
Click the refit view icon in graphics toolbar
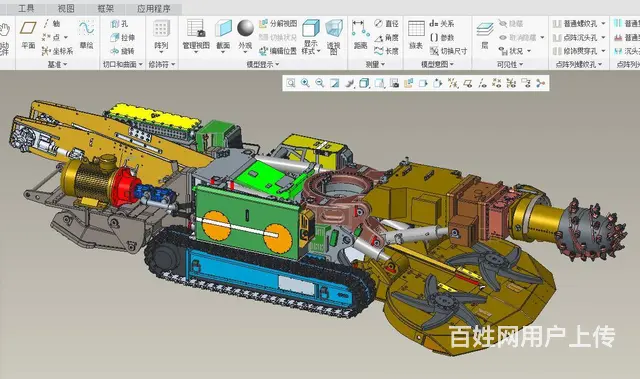[x=291, y=83]
